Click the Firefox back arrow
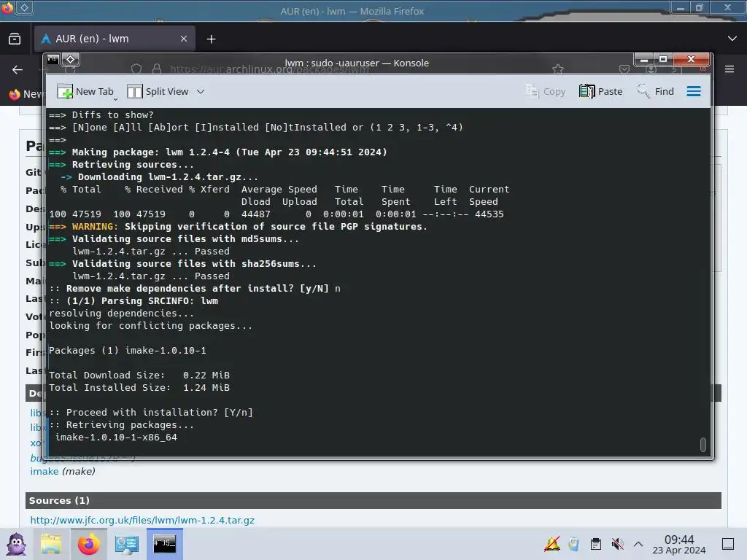This screenshot has width=747, height=560. point(18,69)
